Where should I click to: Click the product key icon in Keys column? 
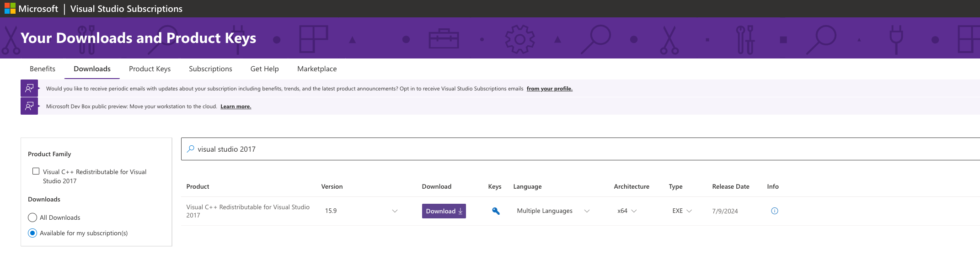point(496,211)
